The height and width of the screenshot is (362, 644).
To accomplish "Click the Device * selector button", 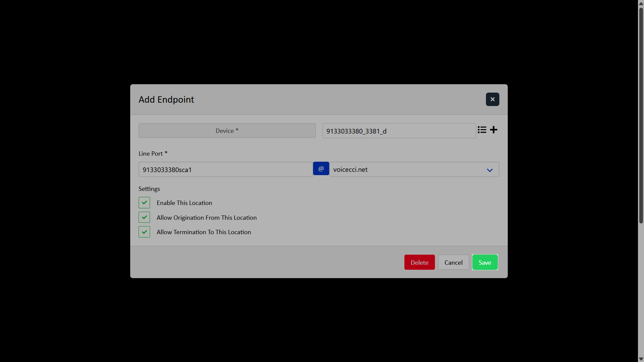I will click(x=227, y=131).
